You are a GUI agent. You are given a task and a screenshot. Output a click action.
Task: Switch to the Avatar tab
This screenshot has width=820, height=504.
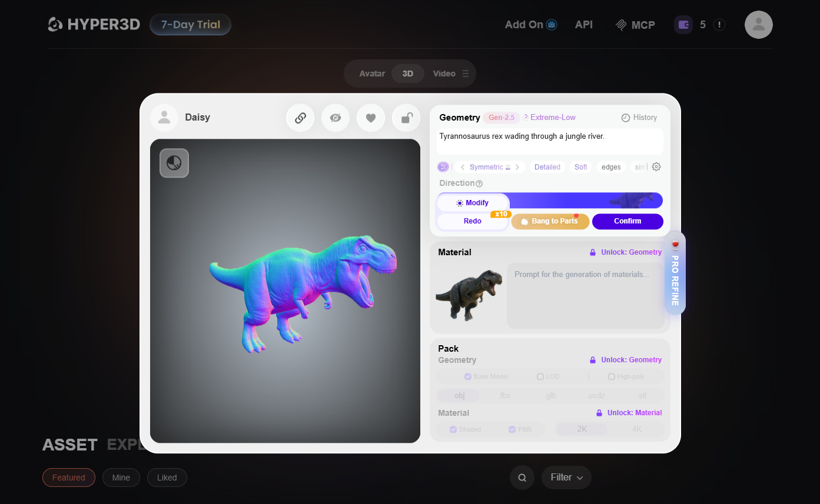(x=372, y=74)
